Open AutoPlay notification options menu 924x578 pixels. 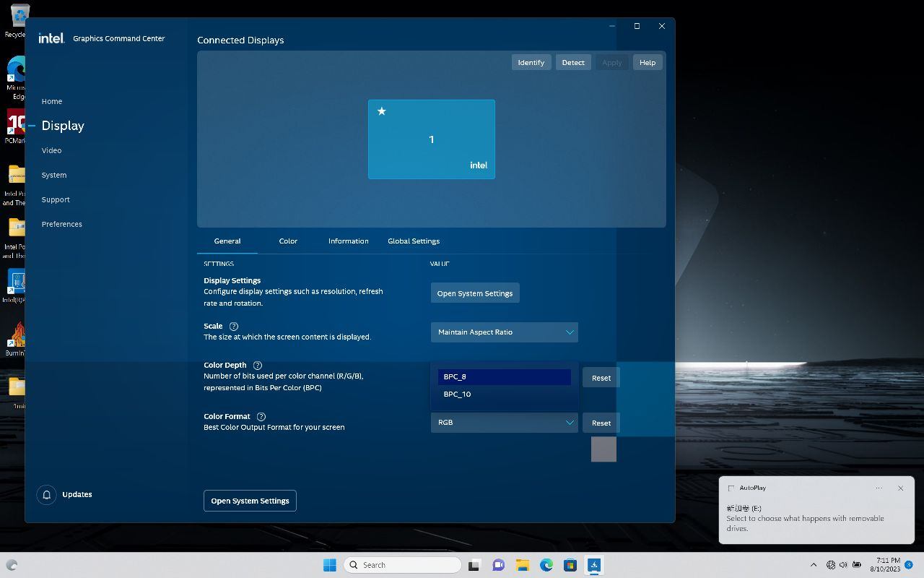(879, 488)
